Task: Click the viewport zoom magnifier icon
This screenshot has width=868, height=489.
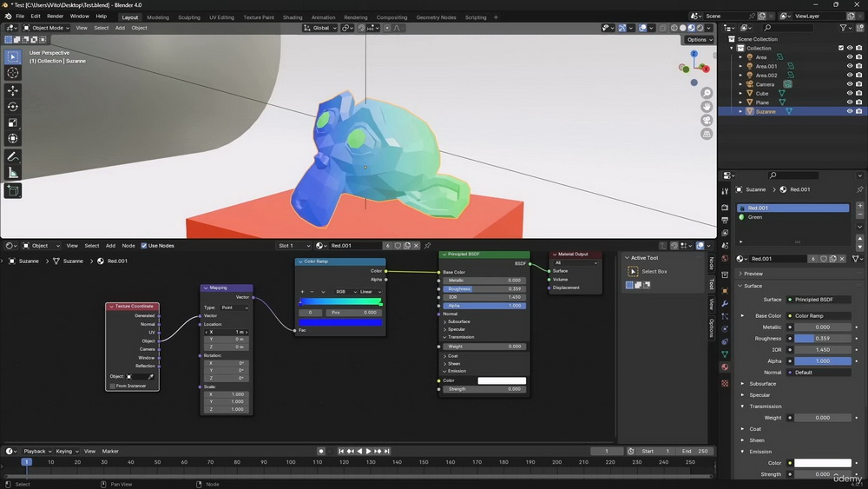Action: pyautogui.click(x=707, y=93)
